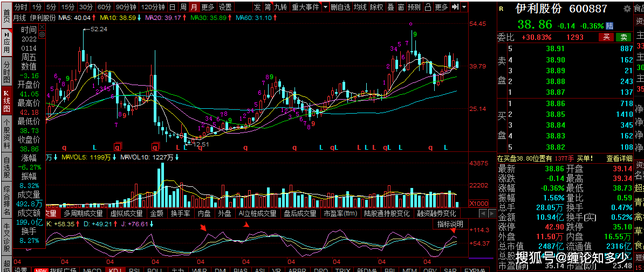Switch to the 换手率 indicator tab

pos(180,213)
